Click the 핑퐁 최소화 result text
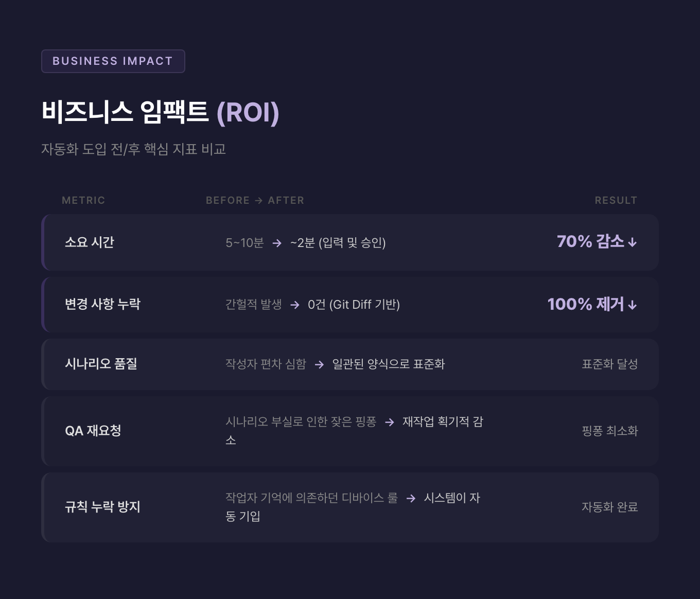The height and width of the screenshot is (599, 700). click(609, 431)
